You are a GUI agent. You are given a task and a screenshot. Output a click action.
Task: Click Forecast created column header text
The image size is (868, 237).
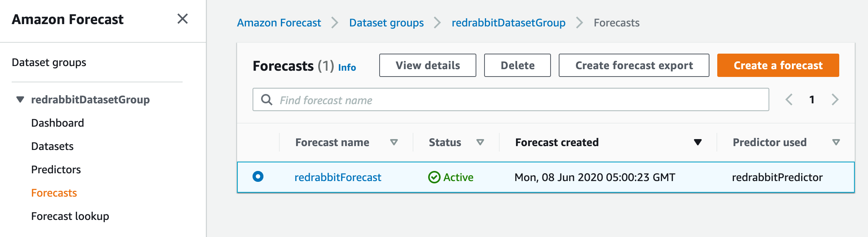pyautogui.click(x=557, y=143)
